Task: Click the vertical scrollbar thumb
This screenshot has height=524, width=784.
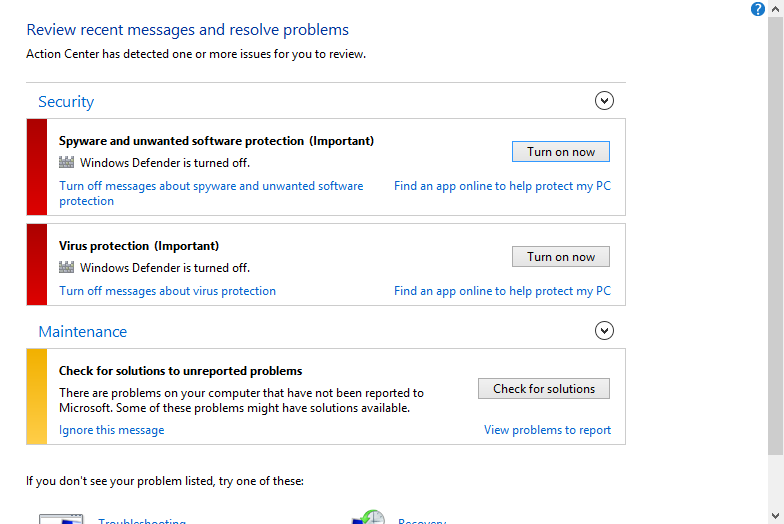Action: (x=776, y=236)
